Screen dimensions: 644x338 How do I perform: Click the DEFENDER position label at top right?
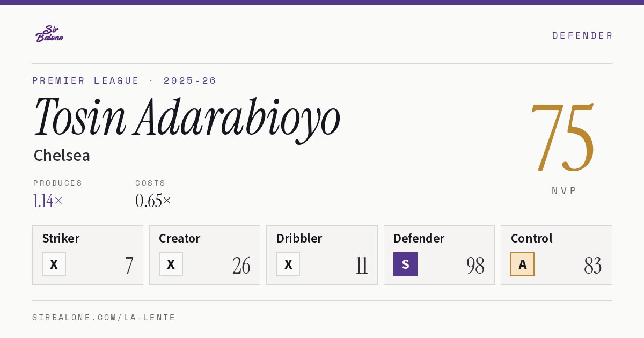coord(582,35)
